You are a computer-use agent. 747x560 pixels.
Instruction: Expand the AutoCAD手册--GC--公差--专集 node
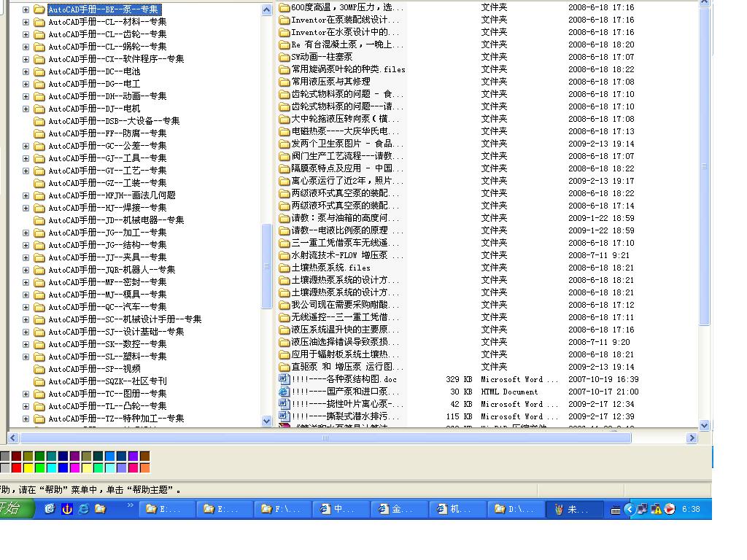(x=26, y=146)
